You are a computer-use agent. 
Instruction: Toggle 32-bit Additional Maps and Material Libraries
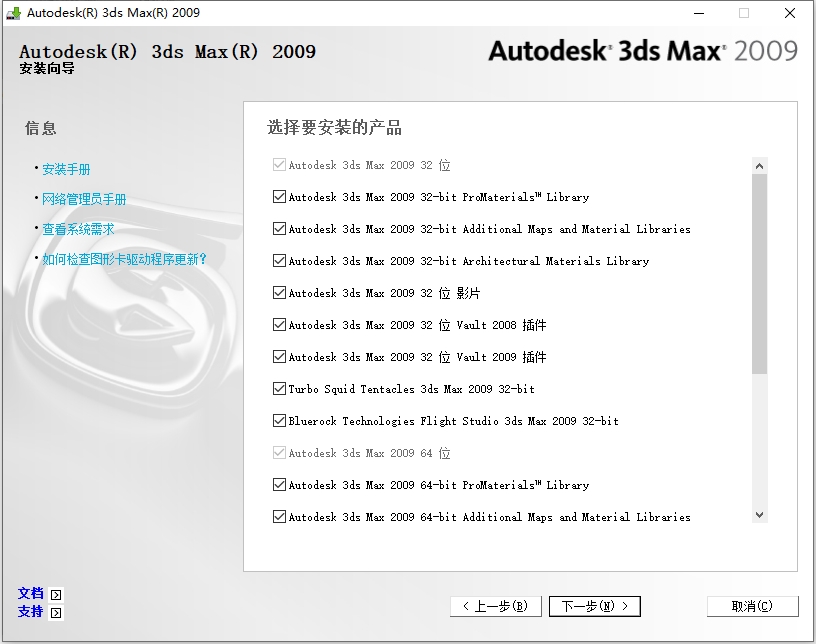(279, 229)
